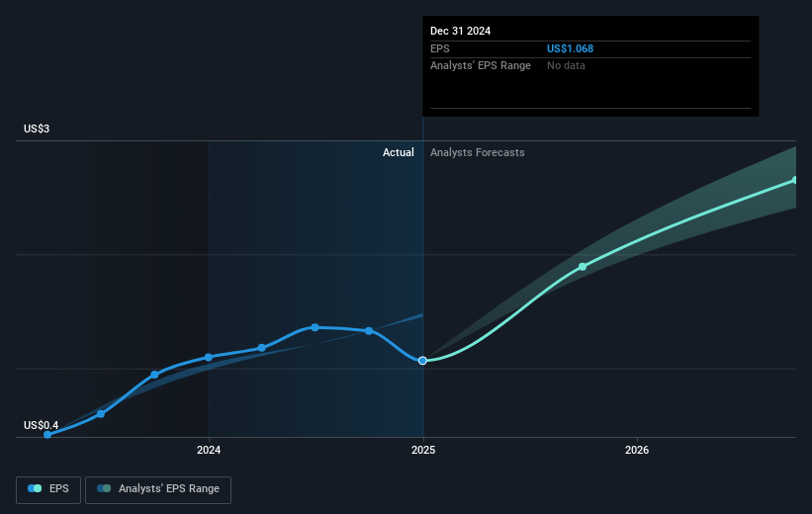Image resolution: width=812 pixels, height=514 pixels.
Task: Select the peak EPS point in mid-2024
Action: coord(315,327)
